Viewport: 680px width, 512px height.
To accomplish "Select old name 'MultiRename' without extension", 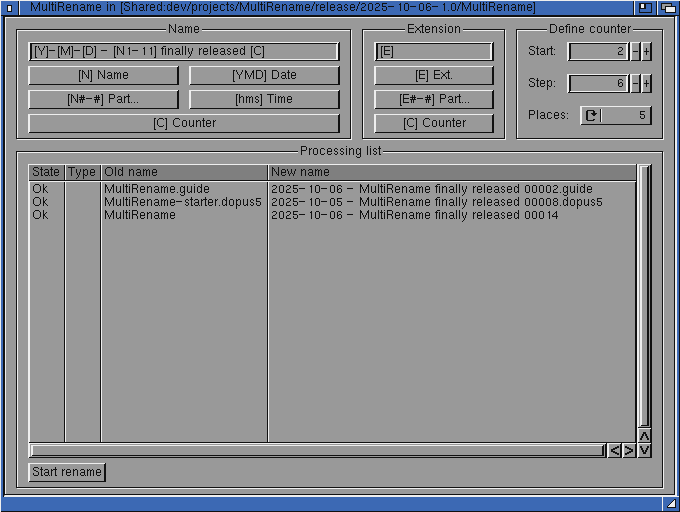I will click(x=140, y=215).
